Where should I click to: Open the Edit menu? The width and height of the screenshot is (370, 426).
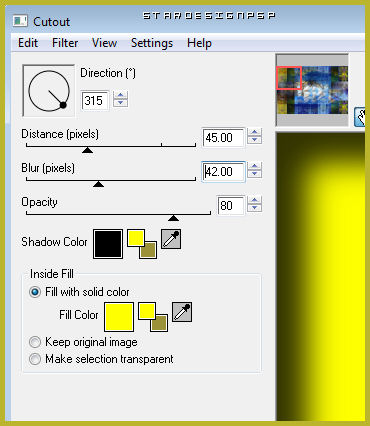pyautogui.click(x=28, y=43)
